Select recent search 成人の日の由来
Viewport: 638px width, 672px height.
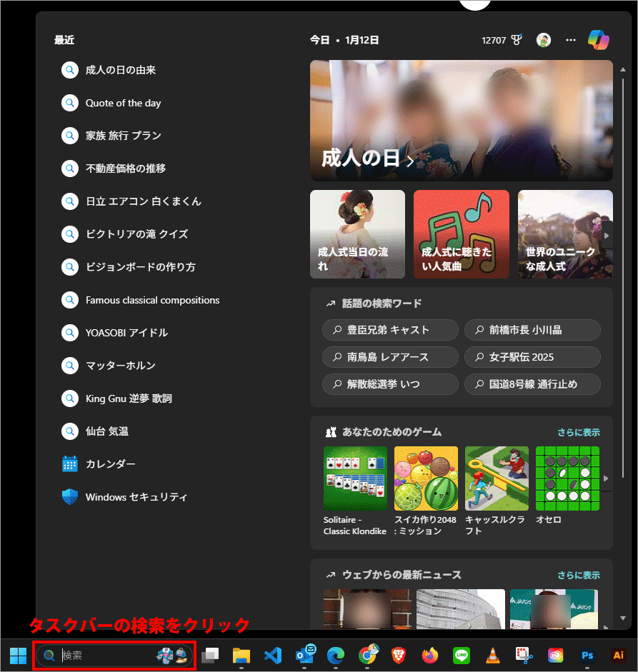[x=120, y=70]
